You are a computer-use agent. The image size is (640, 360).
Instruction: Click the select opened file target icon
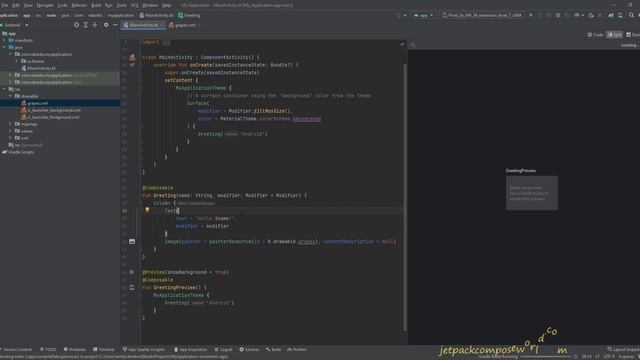coord(76,25)
